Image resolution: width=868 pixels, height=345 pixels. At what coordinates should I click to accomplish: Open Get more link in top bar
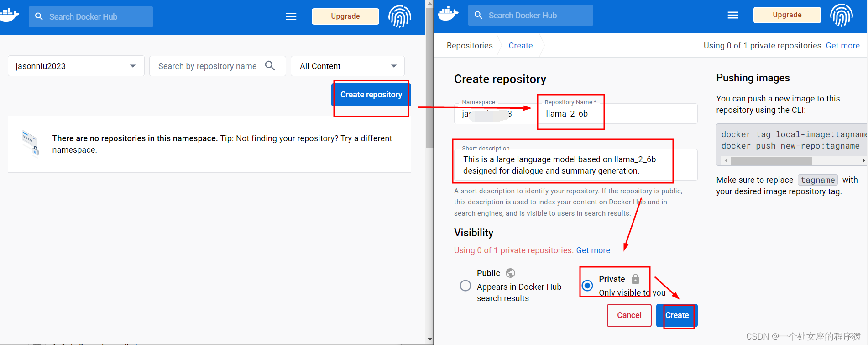[x=842, y=46]
